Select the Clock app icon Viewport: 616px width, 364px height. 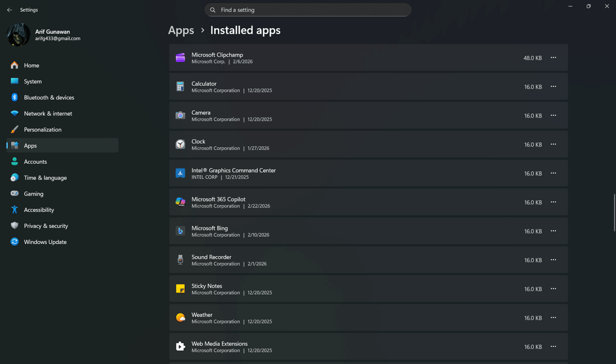click(x=180, y=144)
